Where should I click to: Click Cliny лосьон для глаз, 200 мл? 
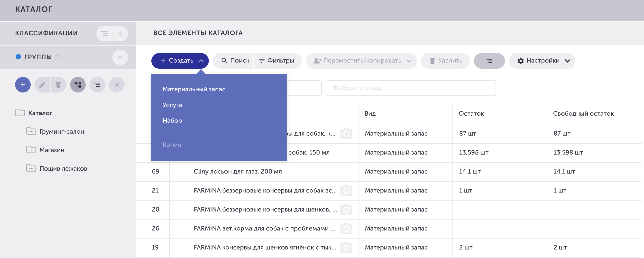(x=238, y=172)
